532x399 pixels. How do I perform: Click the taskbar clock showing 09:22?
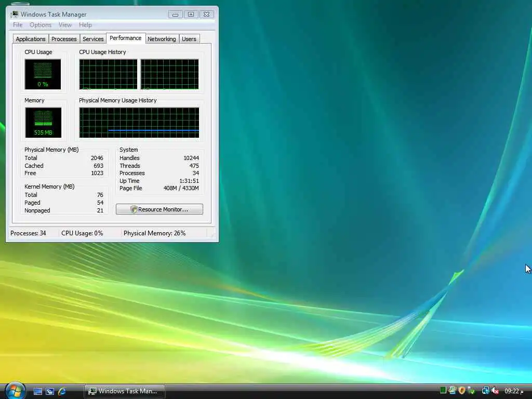click(x=514, y=391)
